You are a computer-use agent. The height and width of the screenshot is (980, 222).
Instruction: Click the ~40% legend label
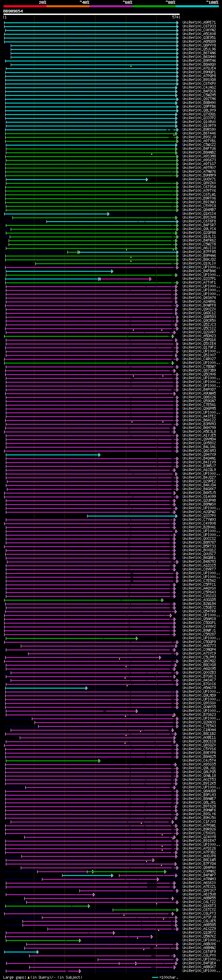[x=84, y=2]
